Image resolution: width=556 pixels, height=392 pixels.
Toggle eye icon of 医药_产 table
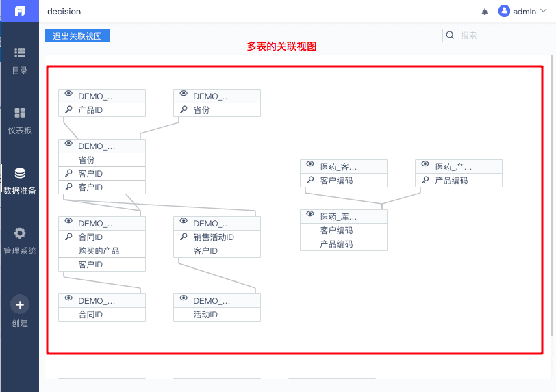425,164
